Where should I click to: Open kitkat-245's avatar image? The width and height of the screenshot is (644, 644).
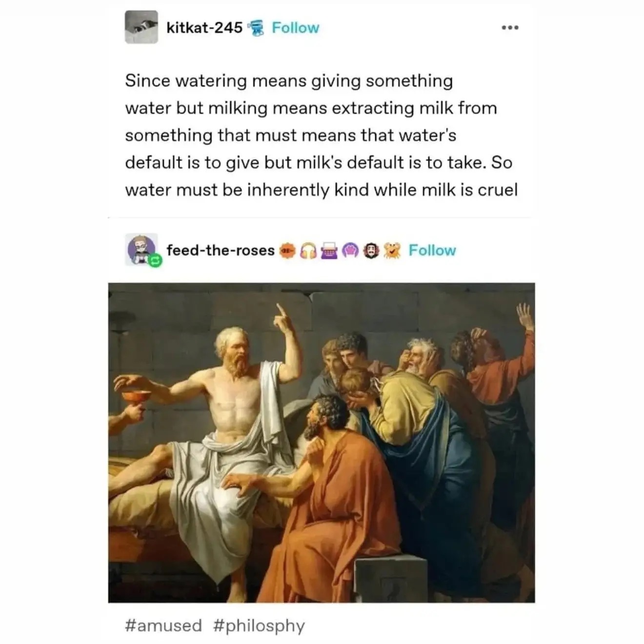coord(141,27)
